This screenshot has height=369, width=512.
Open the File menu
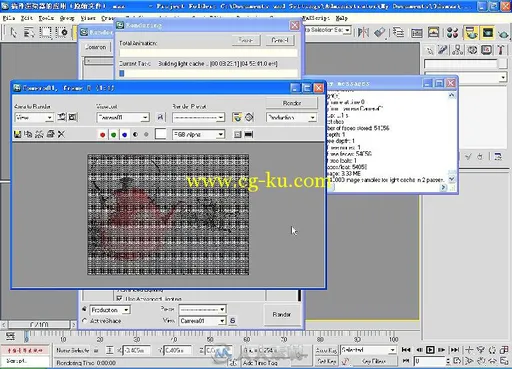point(9,18)
